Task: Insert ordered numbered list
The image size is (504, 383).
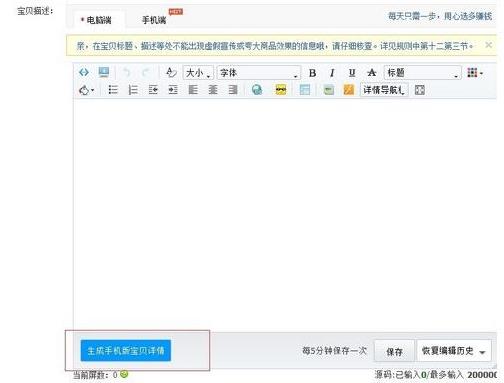Action: point(133,90)
